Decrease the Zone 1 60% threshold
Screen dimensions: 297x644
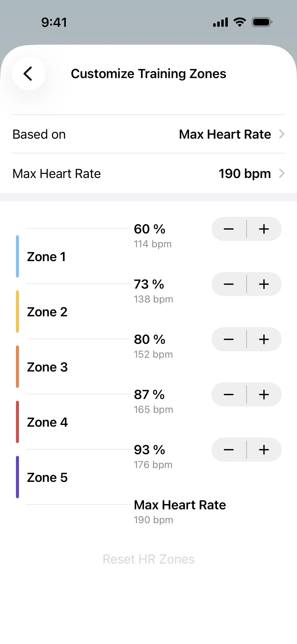pyautogui.click(x=228, y=229)
